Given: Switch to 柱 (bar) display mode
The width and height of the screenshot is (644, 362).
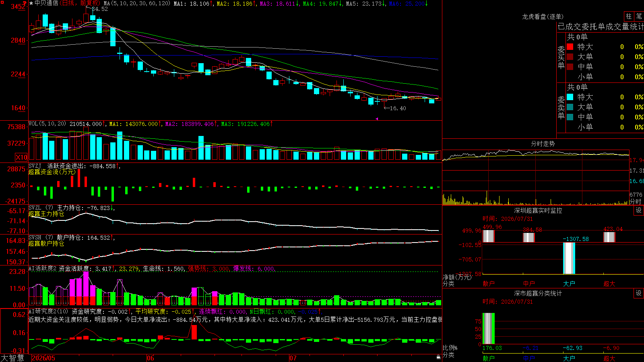Looking at the screenshot, I should (x=629, y=16).
